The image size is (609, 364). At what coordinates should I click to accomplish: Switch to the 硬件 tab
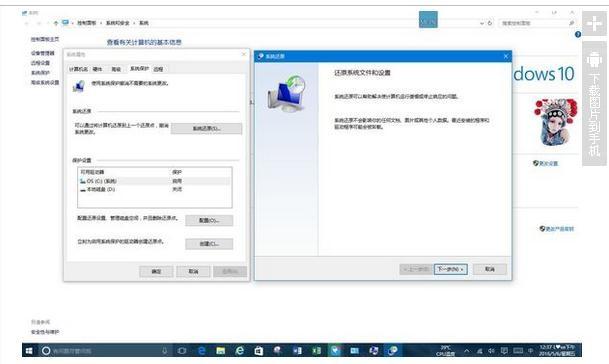pos(97,69)
